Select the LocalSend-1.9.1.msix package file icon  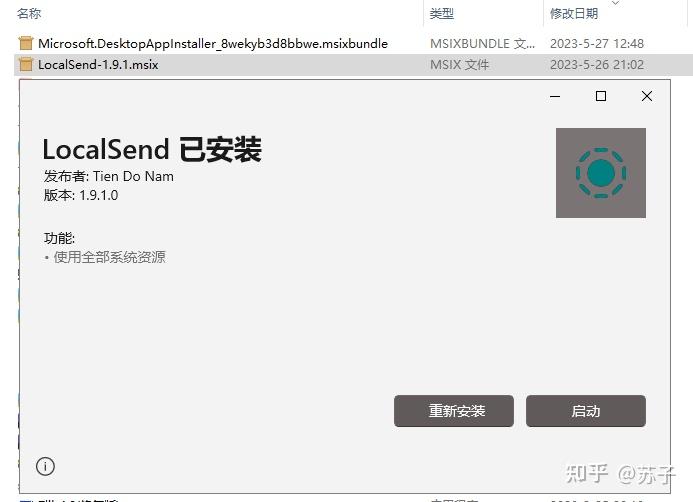(x=26, y=65)
